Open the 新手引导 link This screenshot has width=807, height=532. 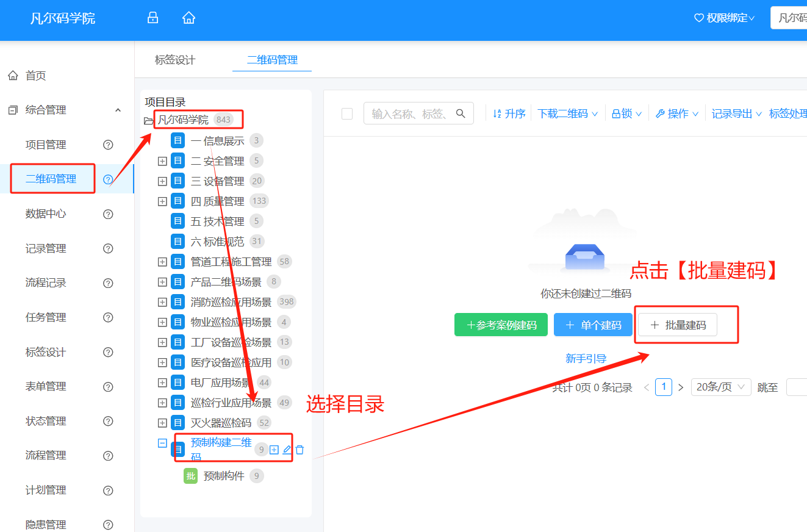586,358
